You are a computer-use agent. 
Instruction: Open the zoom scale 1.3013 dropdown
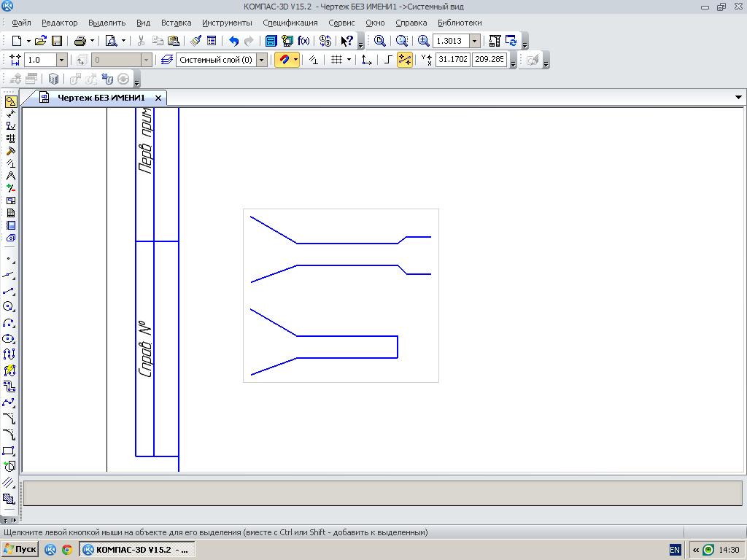pyautogui.click(x=474, y=41)
